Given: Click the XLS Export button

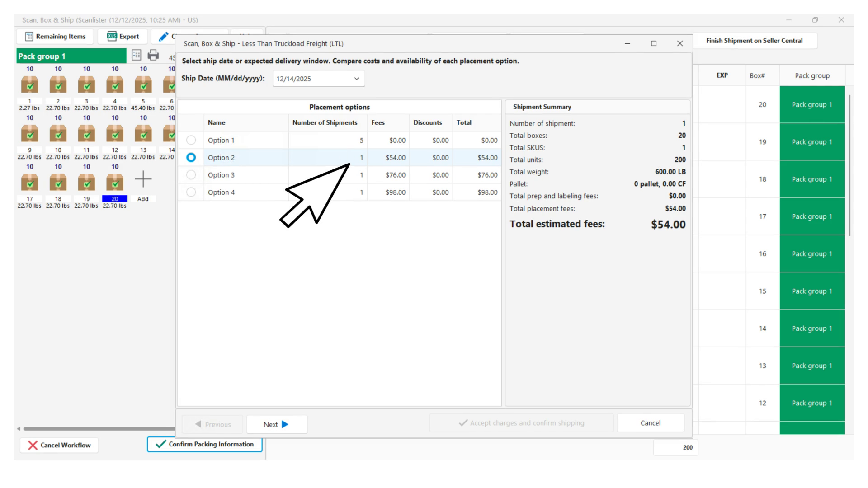Looking at the screenshot, I should [123, 37].
